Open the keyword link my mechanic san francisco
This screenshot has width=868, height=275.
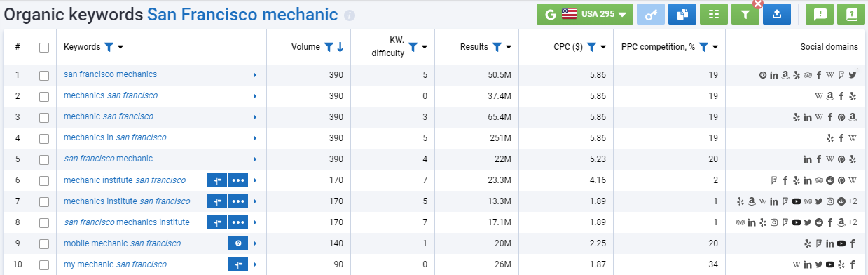[x=115, y=264]
